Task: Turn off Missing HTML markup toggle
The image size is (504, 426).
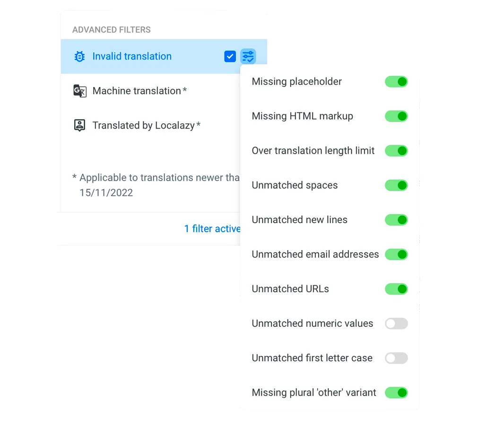Action: point(396,116)
